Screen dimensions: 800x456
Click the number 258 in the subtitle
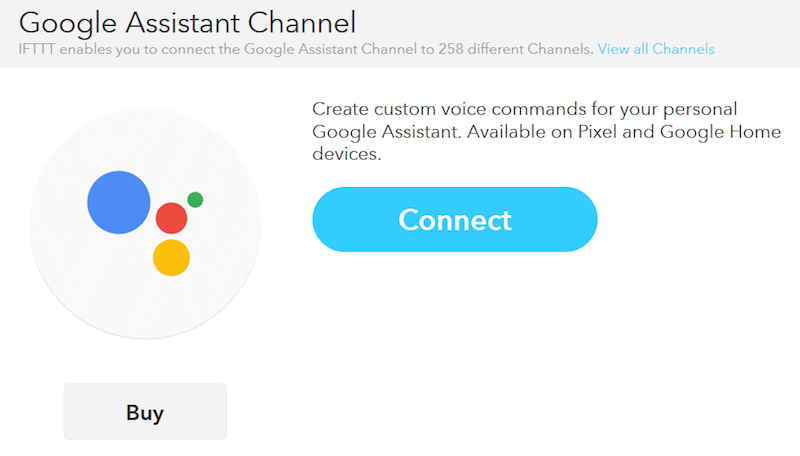click(451, 49)
